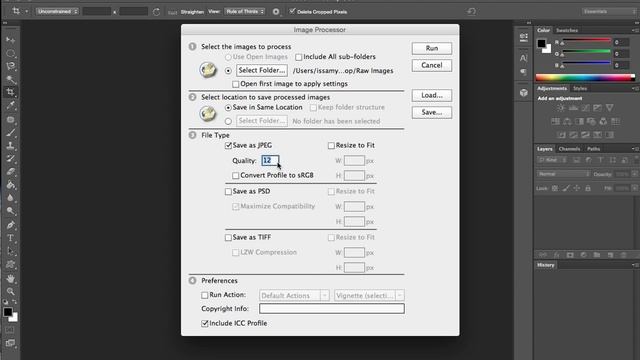Select the Blur tool
This screenshot has height=360, width=640.
pos(11,198)
